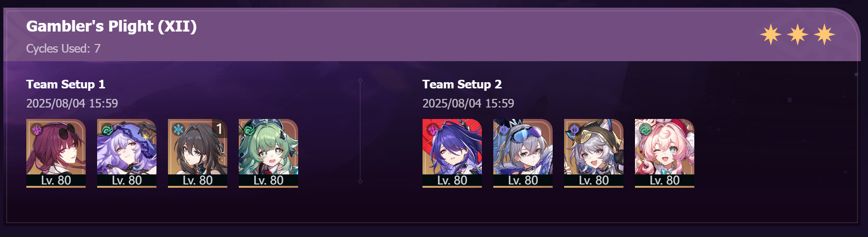The image size is (868, 237).
Task: Click the Wind element icon on the second portrait
Action: 108,129
